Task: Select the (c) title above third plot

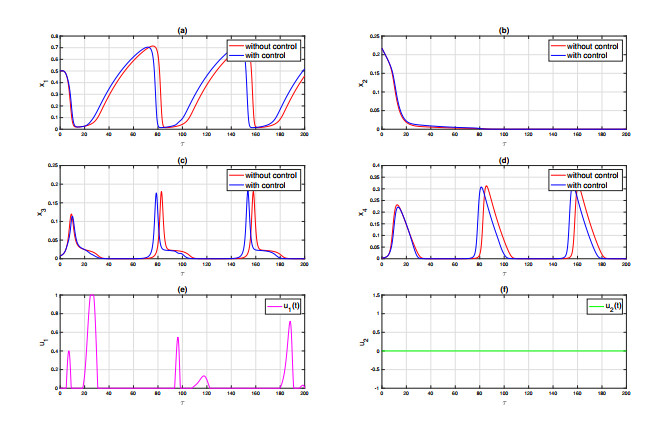Action: (x=181, y=160)
